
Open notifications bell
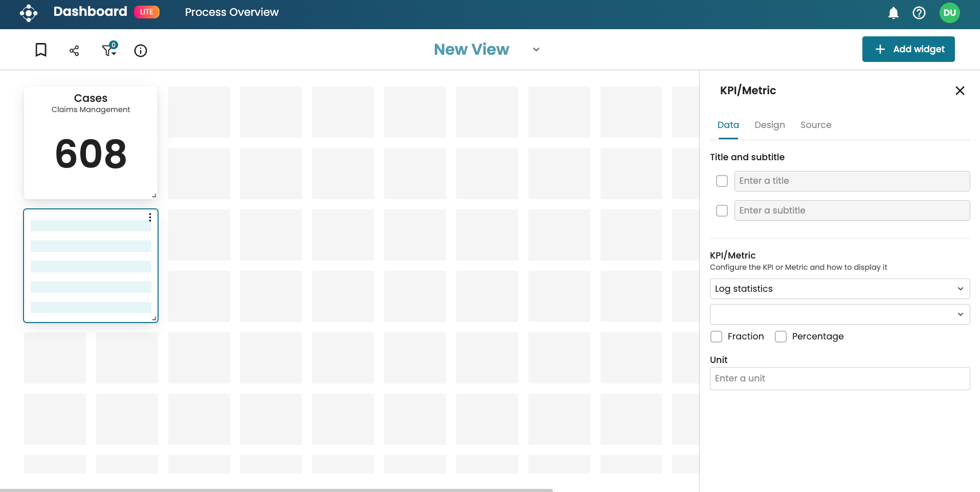click(x=893, y=13)
